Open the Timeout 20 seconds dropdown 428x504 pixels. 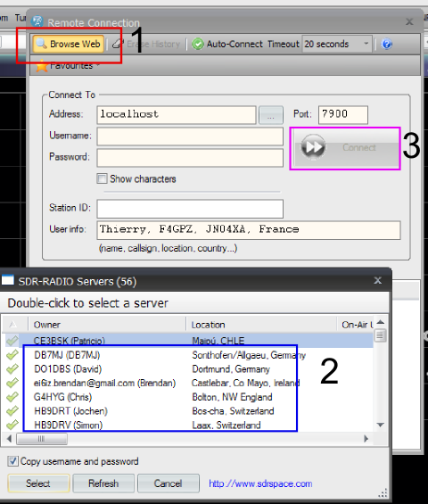pyautogui.click(x=337, y=44)
